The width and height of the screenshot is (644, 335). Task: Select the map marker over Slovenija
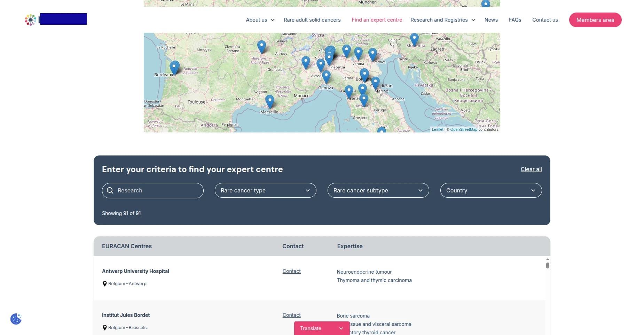414,39
